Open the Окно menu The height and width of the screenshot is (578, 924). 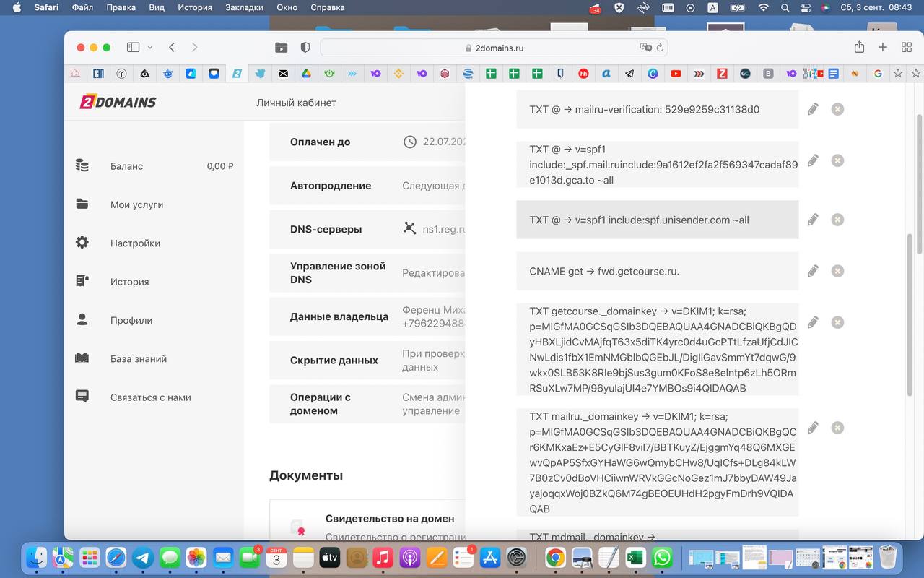coord(287,7)
